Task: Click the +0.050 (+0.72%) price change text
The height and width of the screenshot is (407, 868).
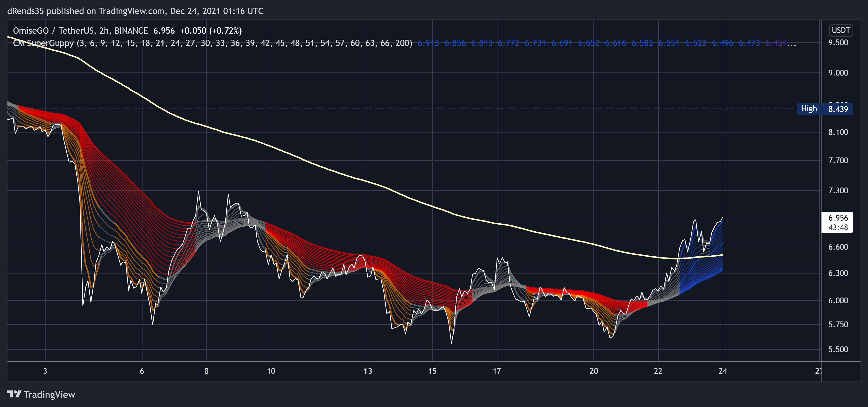Action: click(x=211, y=31)
